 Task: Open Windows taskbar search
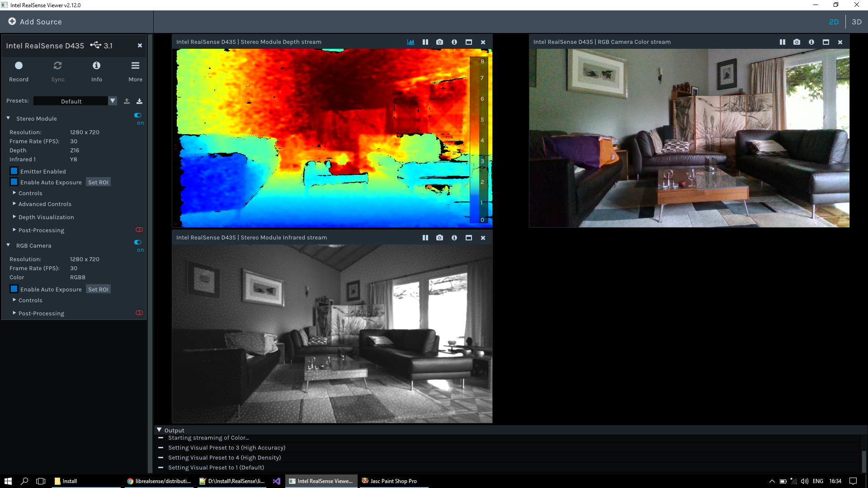point(24,481)
